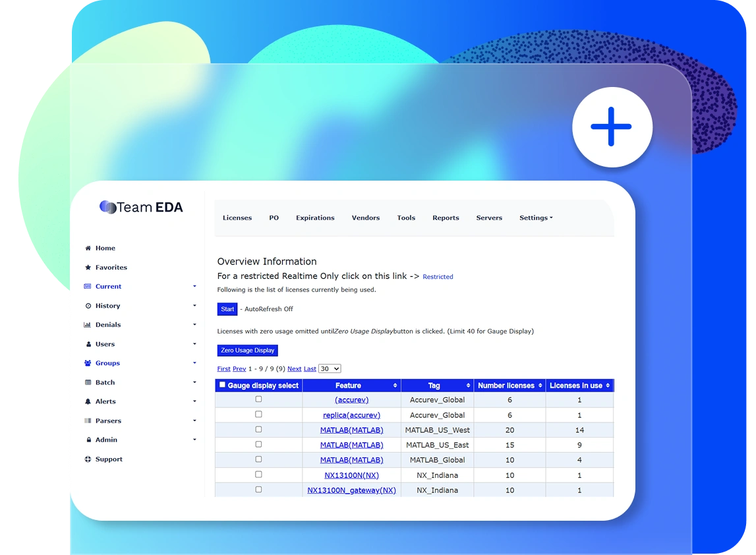This screenshot has height=555, width=756.
Task: Switch to the Expirations tab
Action: (315, 218)
